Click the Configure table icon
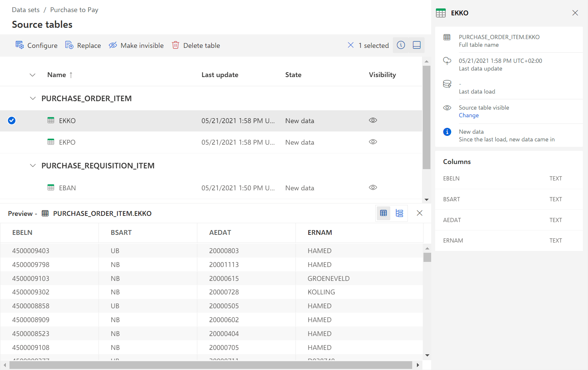Screen dimensions: 588x370 (20, 45)
